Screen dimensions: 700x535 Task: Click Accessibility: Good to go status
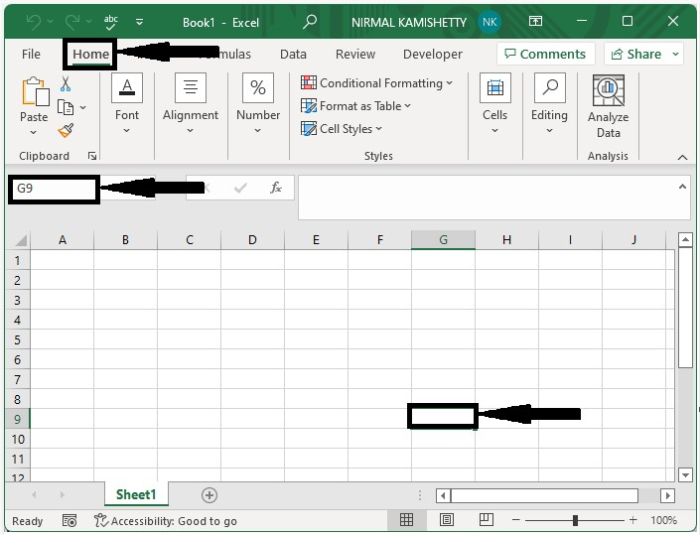tap(165, 521)
